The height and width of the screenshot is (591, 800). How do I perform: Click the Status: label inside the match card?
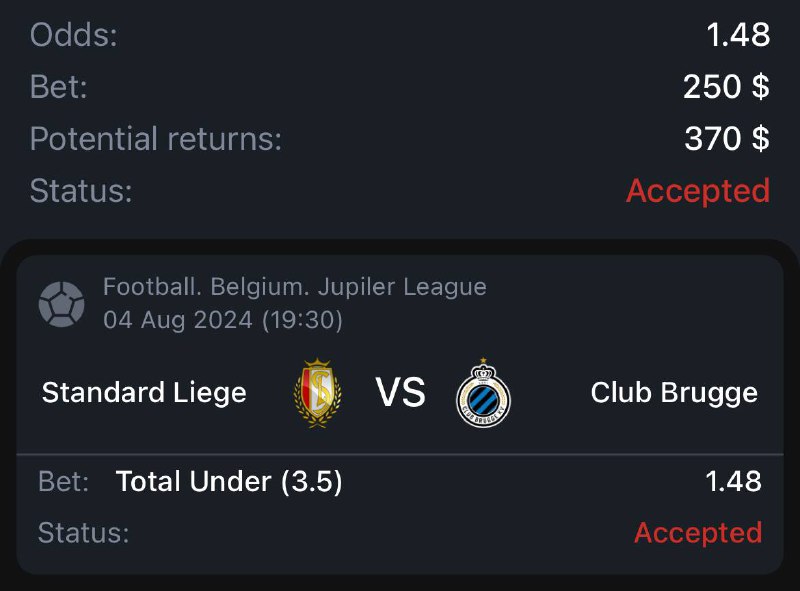(x=83, y=533)
